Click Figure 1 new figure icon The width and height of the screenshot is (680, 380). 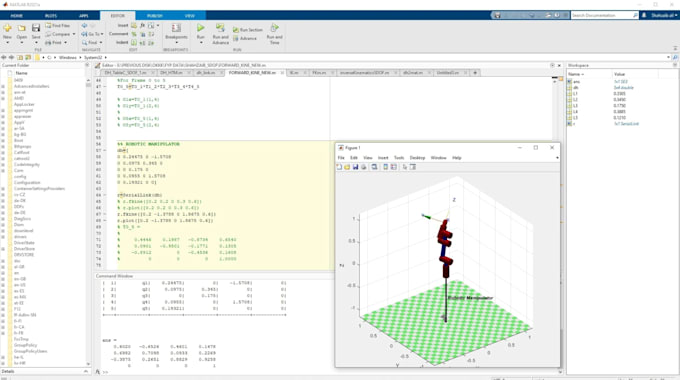(x=339, y=167)
